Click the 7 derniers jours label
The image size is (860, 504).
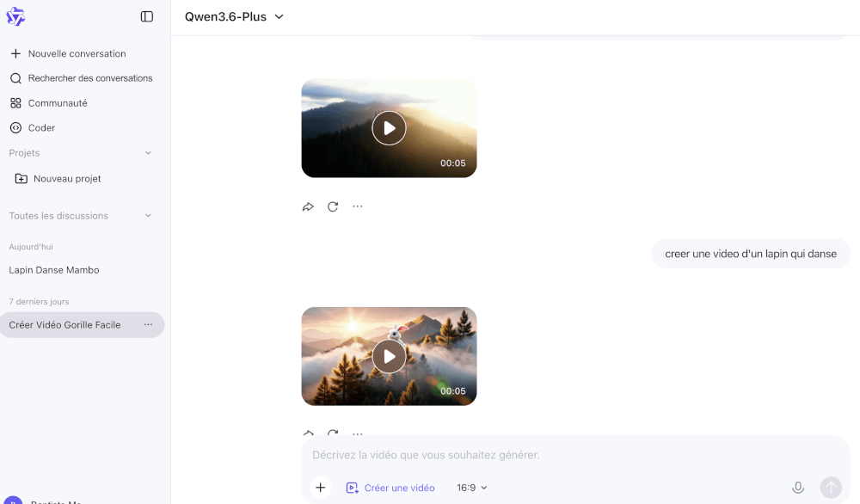coord(39,302)
